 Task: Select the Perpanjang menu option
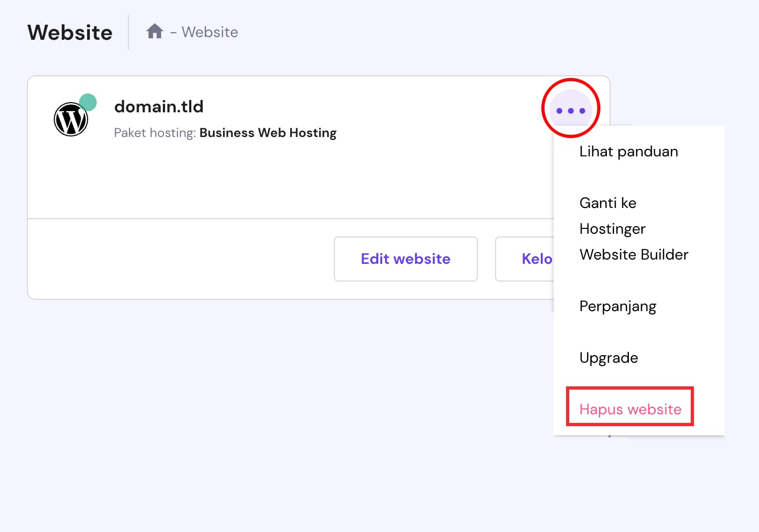point(618,306)
